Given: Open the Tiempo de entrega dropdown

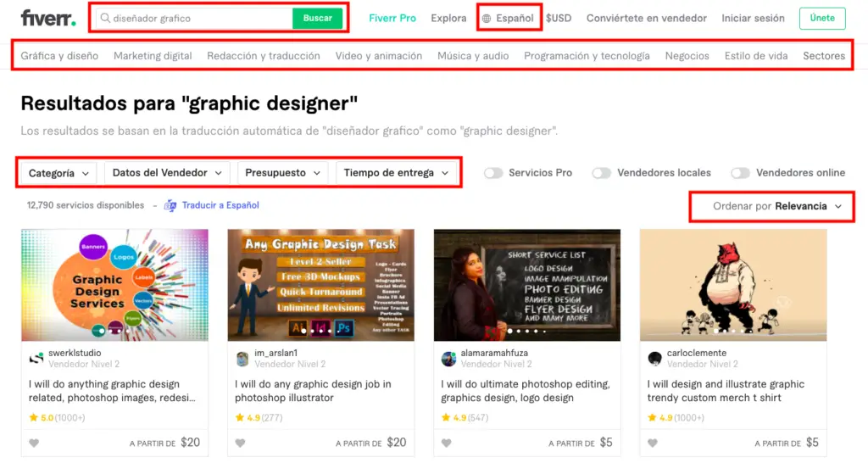Looking at the screenshot, I should [397, 173].
